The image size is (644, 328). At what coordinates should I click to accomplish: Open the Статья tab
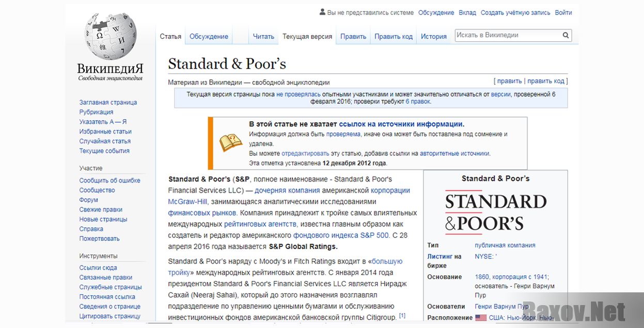click(170, 37)
